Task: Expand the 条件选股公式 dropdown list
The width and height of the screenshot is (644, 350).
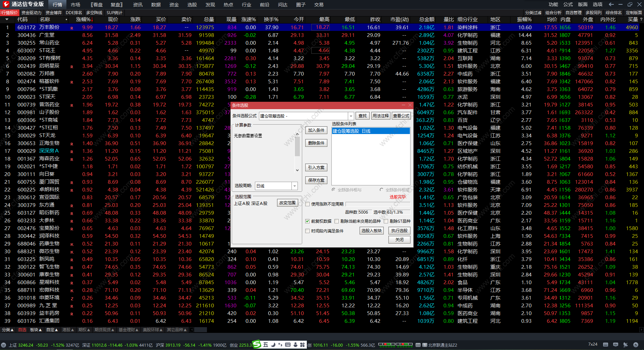Action: (351, 116)
